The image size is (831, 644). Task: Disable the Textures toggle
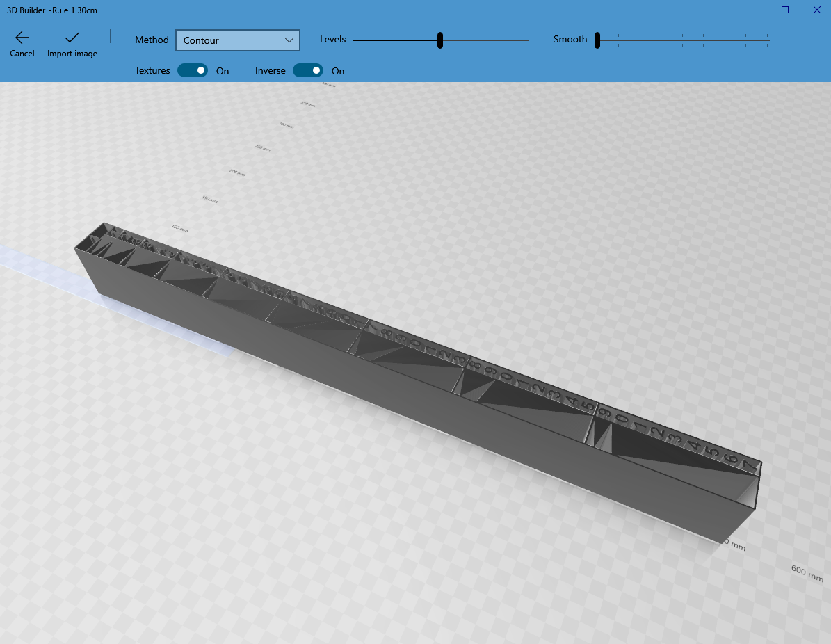(193, 70)
